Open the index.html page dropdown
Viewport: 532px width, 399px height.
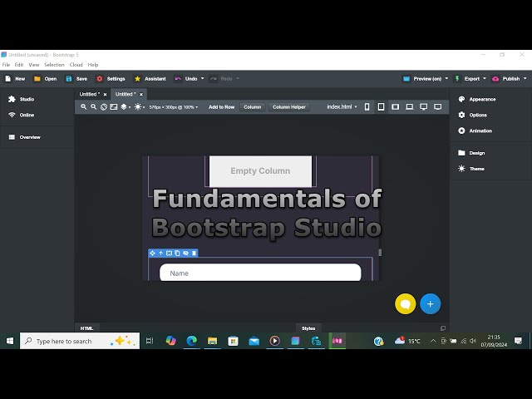pos(342,107)
